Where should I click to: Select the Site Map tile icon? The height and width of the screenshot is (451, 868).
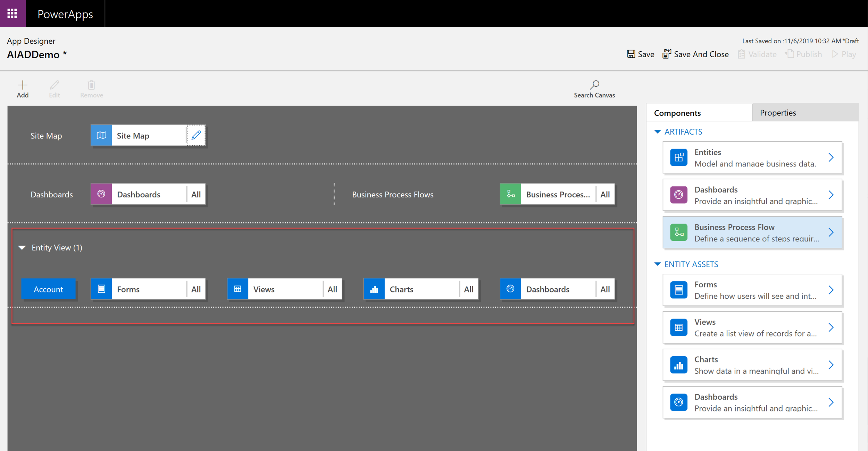(x=101, y=135)
